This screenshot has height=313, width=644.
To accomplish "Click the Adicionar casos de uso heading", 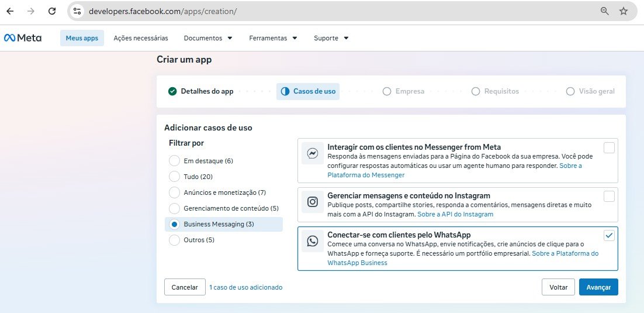I will pos(208,128).
